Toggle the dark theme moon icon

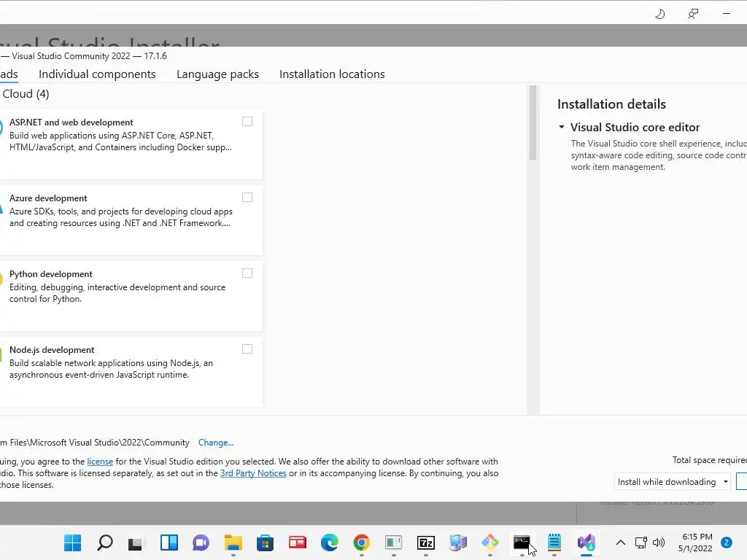pos(659,14)
